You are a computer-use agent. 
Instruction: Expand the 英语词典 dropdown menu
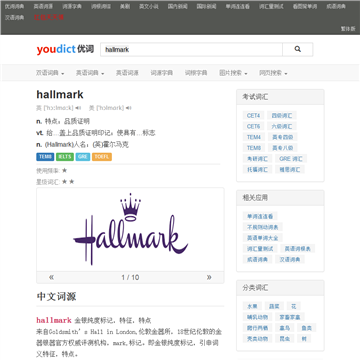click(x=90, y=73)
